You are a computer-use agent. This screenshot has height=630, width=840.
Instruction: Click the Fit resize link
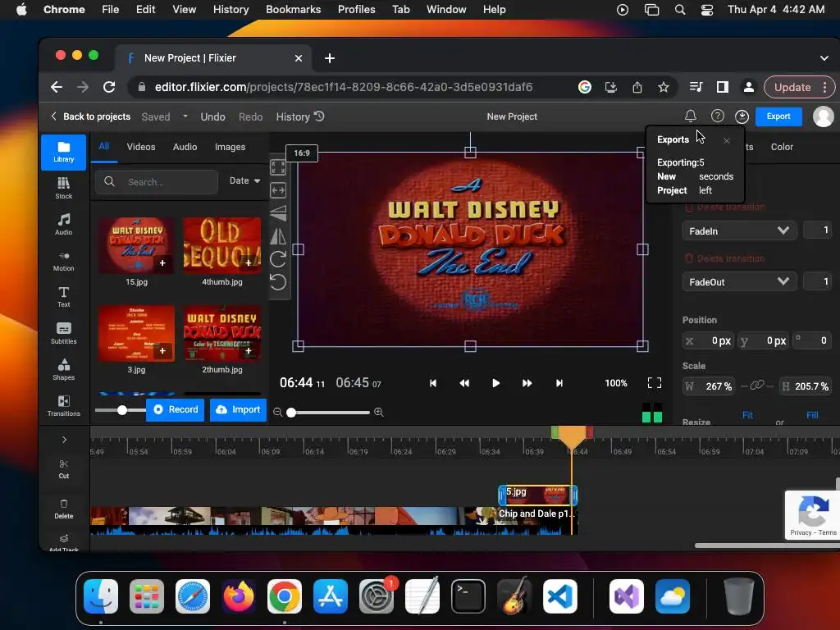pyautogui.click(x=747, y=414)
